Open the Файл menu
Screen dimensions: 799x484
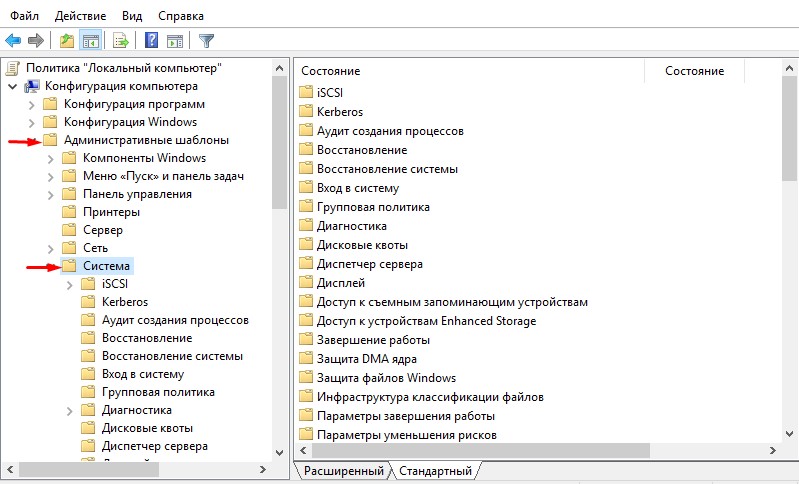pyautogui.click(x=25, y=16)
